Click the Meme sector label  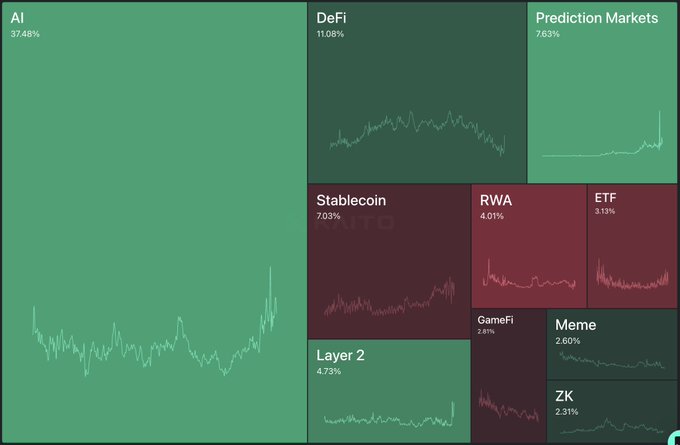[x=575, y=325]
